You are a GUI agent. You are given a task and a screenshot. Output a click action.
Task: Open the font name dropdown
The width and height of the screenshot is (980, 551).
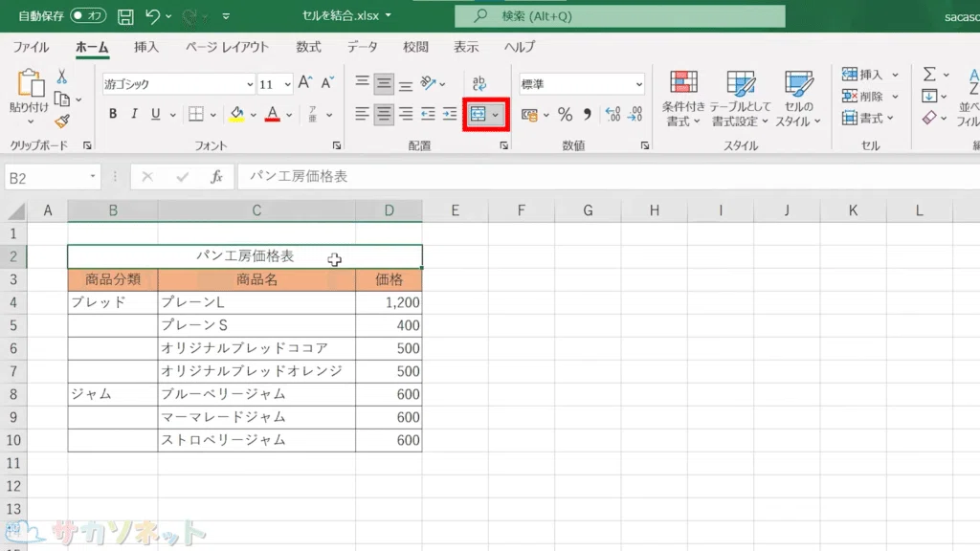(x=250, y=84)
